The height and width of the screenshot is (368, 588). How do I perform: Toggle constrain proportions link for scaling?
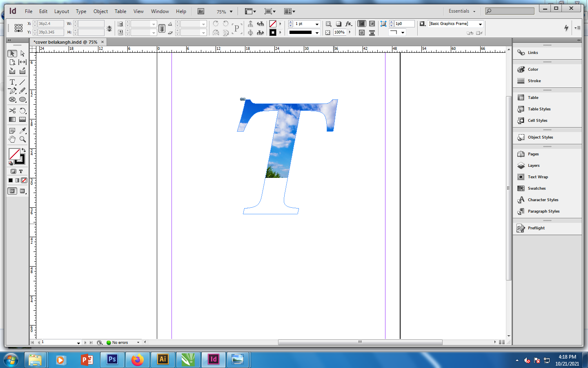[x=162, y=28]
